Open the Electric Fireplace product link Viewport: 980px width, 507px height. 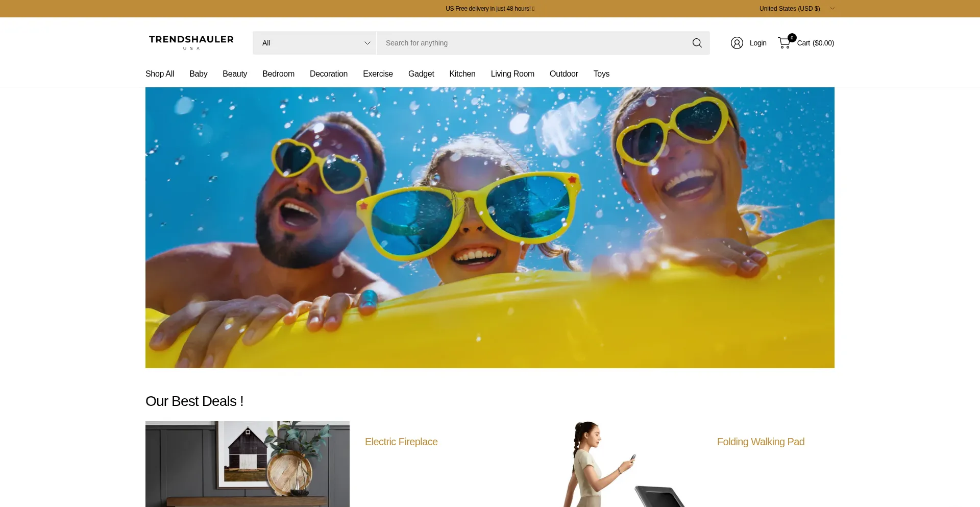point(401,442)
